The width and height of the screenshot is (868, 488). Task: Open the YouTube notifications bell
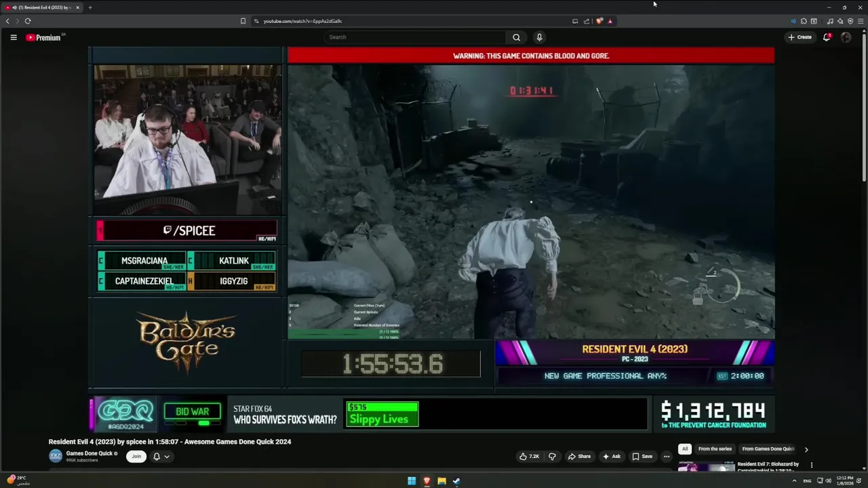pos(827,37)
